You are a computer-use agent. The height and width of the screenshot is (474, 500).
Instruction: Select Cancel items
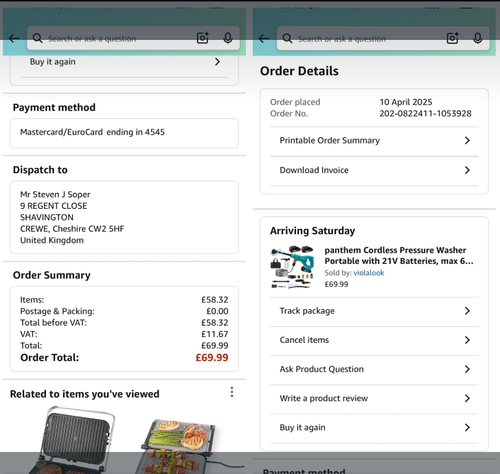[374, 340]
